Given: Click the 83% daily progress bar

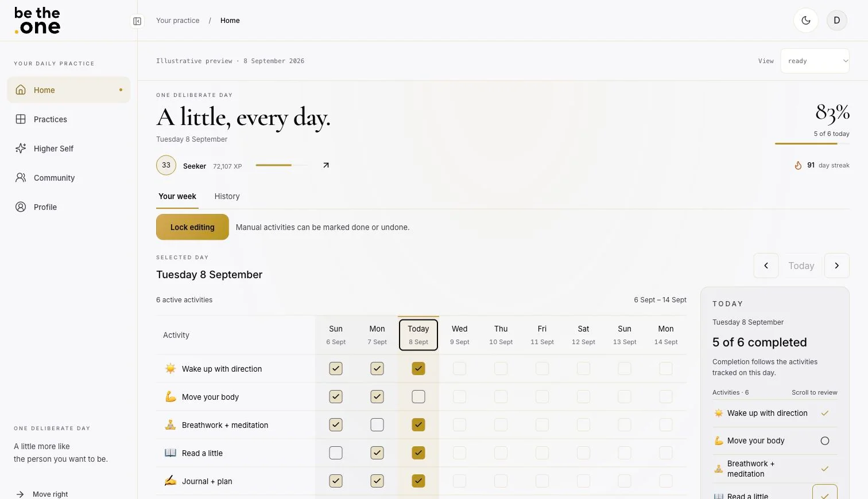Looking at the screenshot, I should [812, 143].
